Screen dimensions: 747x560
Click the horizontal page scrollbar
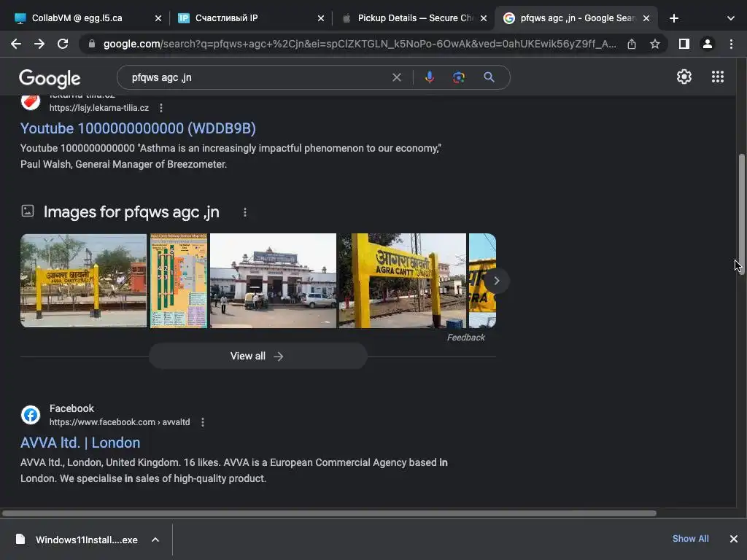pyautogui.click(x=329, y=513)
